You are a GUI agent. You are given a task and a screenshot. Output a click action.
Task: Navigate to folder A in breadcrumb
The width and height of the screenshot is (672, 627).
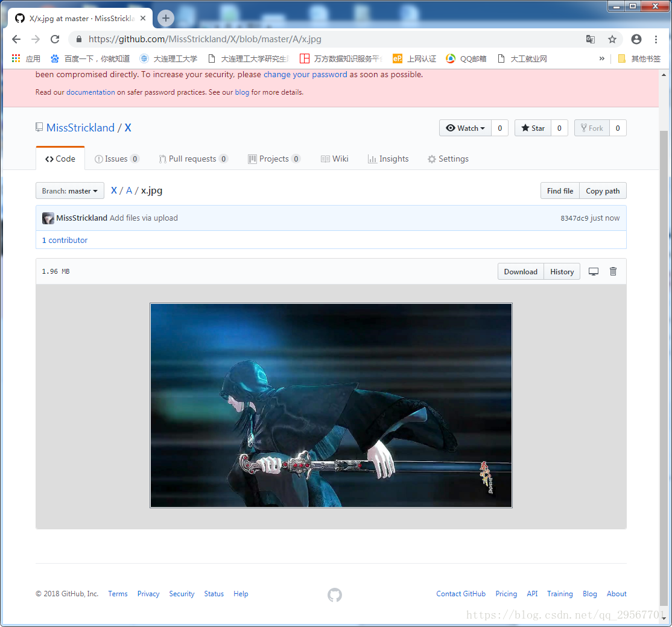tap(129, 191)
